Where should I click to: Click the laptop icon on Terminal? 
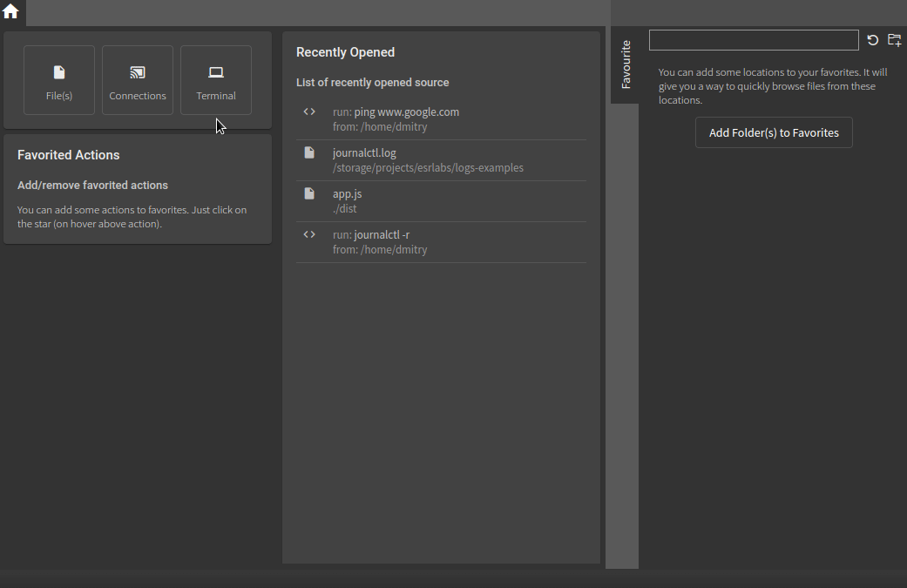pyautogui.click(x=216, y=72)
